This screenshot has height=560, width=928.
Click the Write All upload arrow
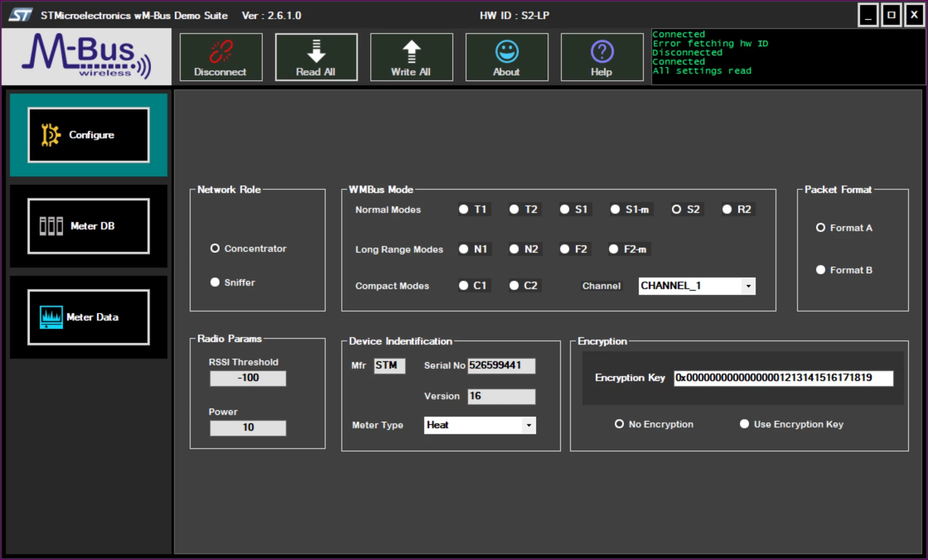pyautogui.click(x=412, y=52)
